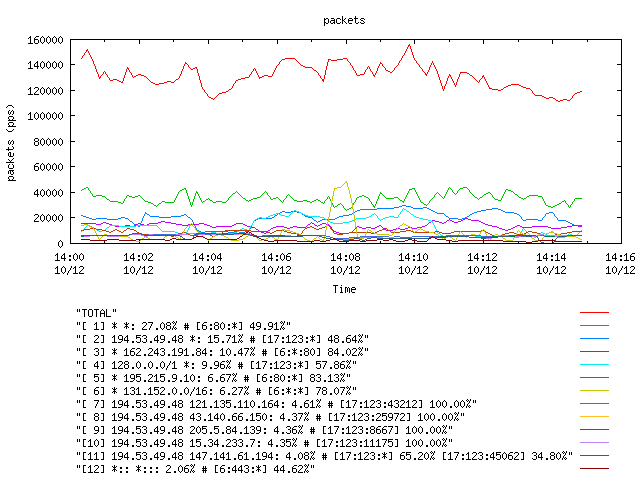The height and width of the screenshot is (480, 640).
Task: Click the 20000 y-axis tick label
Action: (48, 218)
